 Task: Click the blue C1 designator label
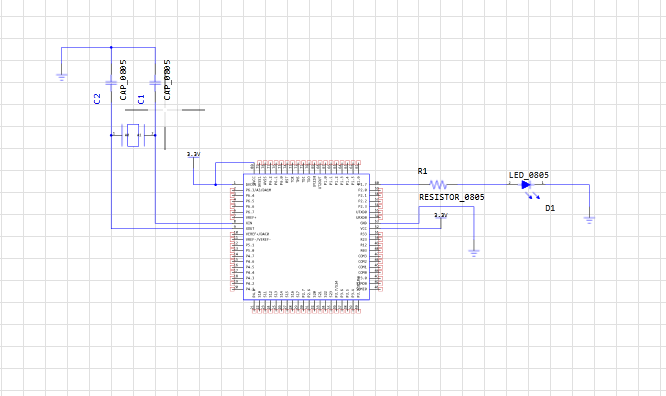pyautogui.click(x=141, y=99)
